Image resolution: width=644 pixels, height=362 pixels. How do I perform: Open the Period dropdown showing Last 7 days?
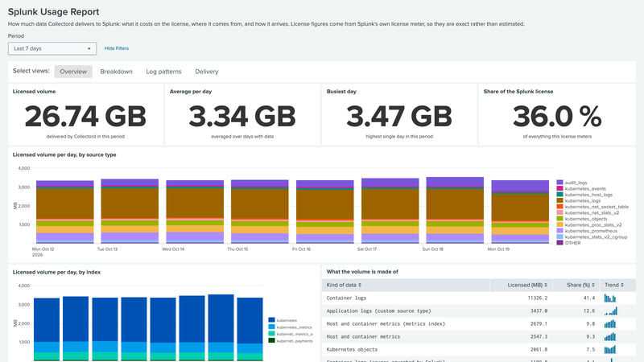click(52, 48)
